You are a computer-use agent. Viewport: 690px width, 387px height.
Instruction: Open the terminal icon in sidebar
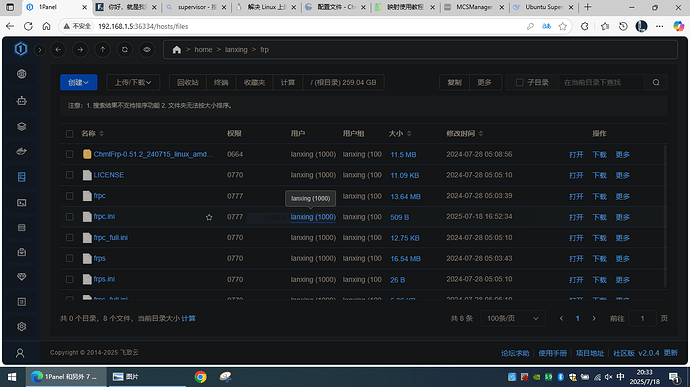point(22,203)
